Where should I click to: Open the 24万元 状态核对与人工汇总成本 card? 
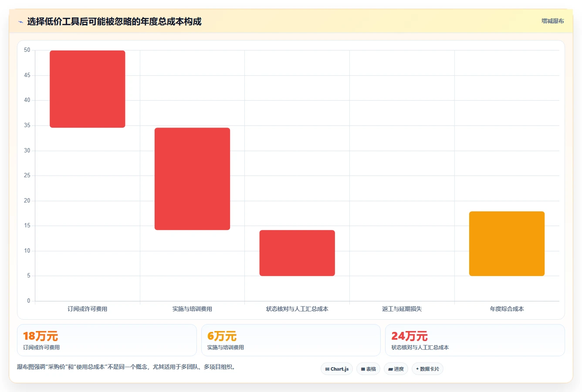(x=475, y=340)
